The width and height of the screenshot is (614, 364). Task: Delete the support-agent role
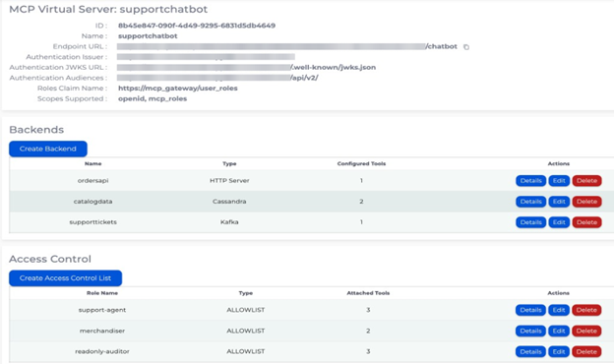(586, 310)
